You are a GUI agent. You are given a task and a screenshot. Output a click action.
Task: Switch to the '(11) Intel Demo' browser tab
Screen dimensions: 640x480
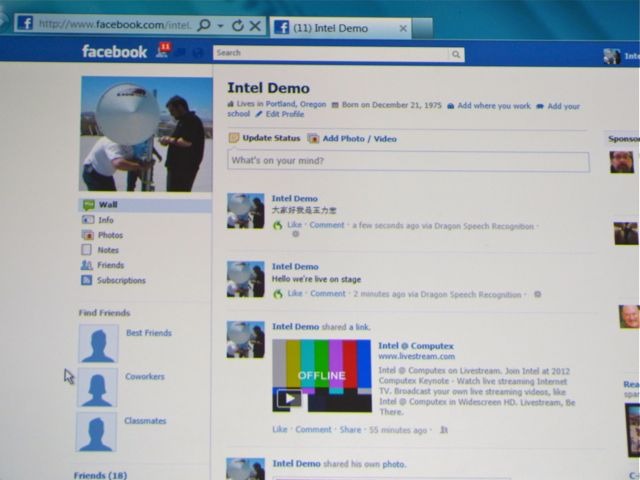(340, 28)
